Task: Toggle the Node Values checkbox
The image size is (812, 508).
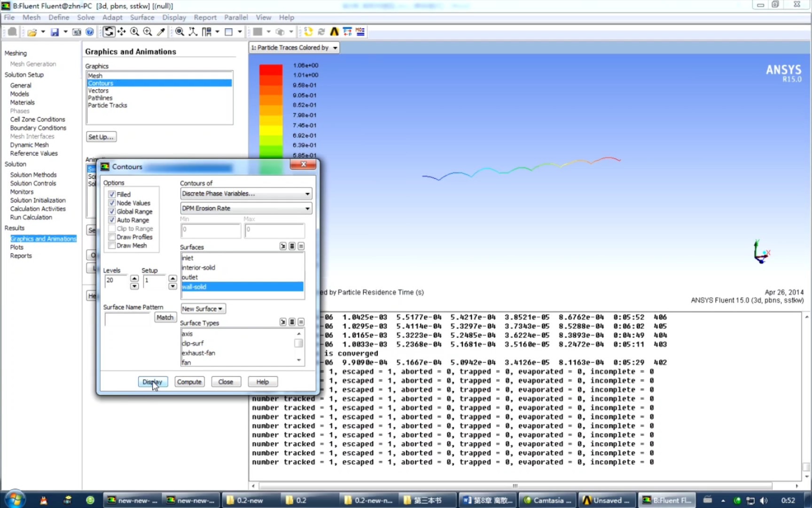Action: pos(112,203)
